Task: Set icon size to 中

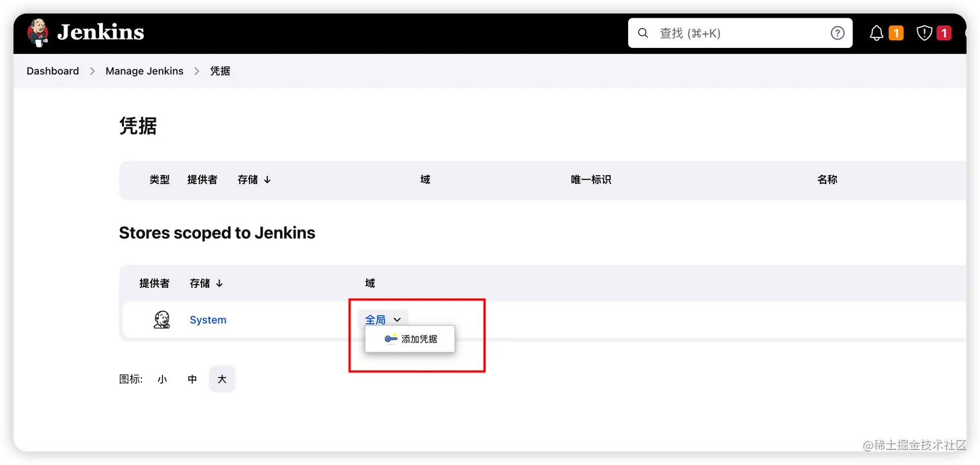Action: pos(192,379)
